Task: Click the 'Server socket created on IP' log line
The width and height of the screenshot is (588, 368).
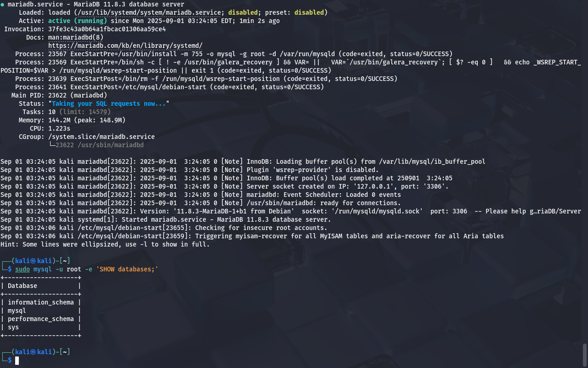Action: click(225, 186)
